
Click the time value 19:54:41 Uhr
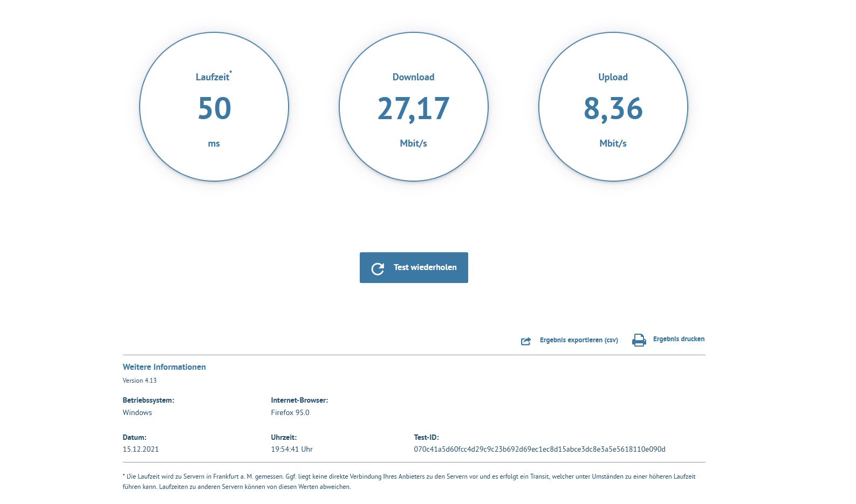292,449
